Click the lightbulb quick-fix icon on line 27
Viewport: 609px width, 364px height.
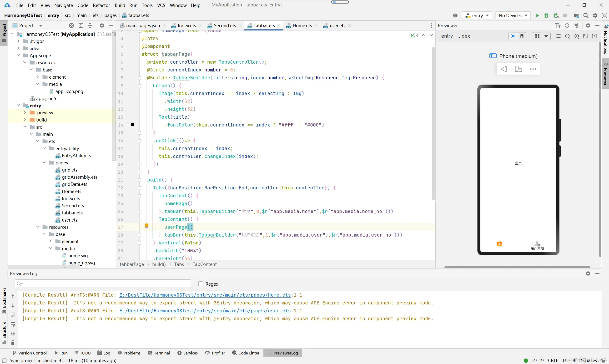pyautogui.click(x=146, y=226)
